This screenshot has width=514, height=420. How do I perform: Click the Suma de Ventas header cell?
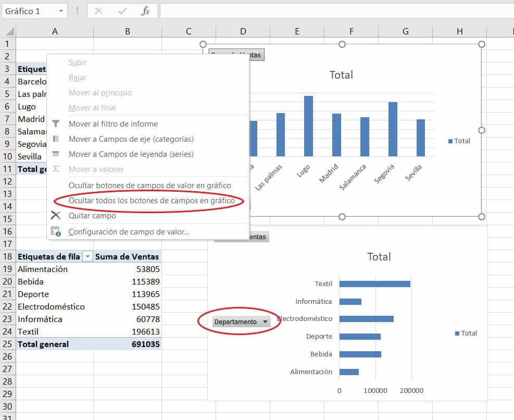click(x=127, y=256)
